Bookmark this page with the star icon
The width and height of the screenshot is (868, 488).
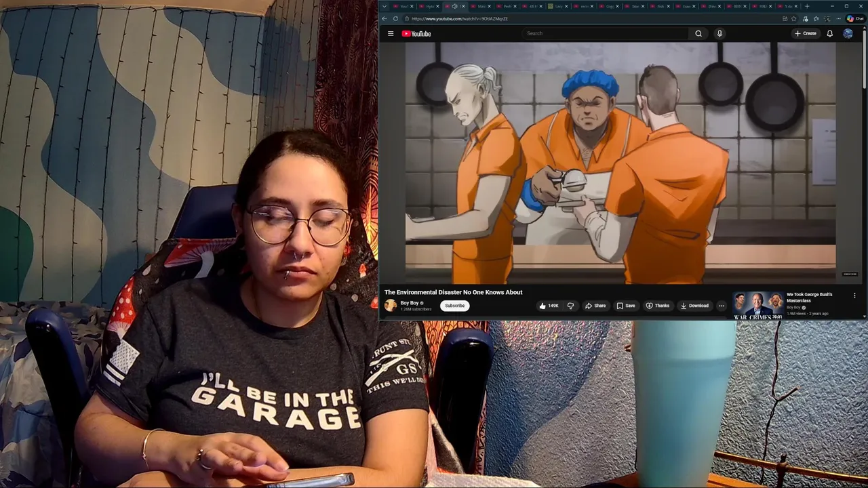tap(793, 19)
